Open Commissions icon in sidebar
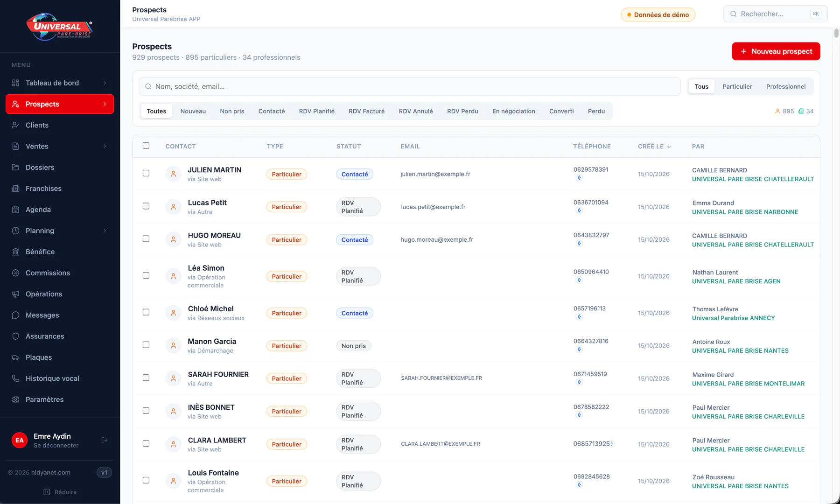Viewport: 840px width, 504px height. pyautogui.click(x=15, y=273)
